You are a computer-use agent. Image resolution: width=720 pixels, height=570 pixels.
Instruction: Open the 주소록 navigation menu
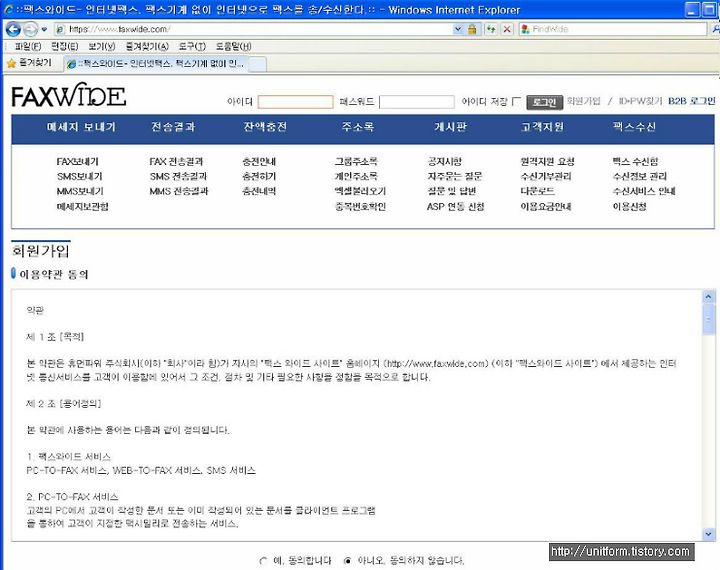click(x=358, y=127)
